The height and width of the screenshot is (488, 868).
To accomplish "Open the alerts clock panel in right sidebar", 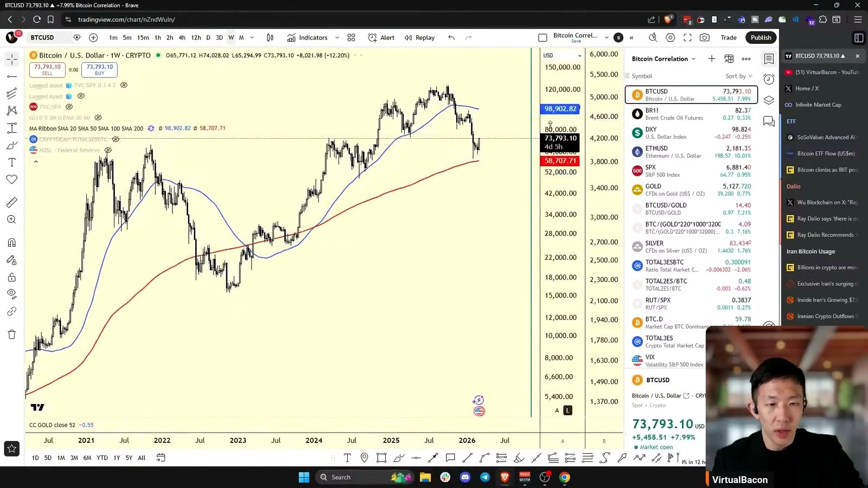I will coord(769,79).
